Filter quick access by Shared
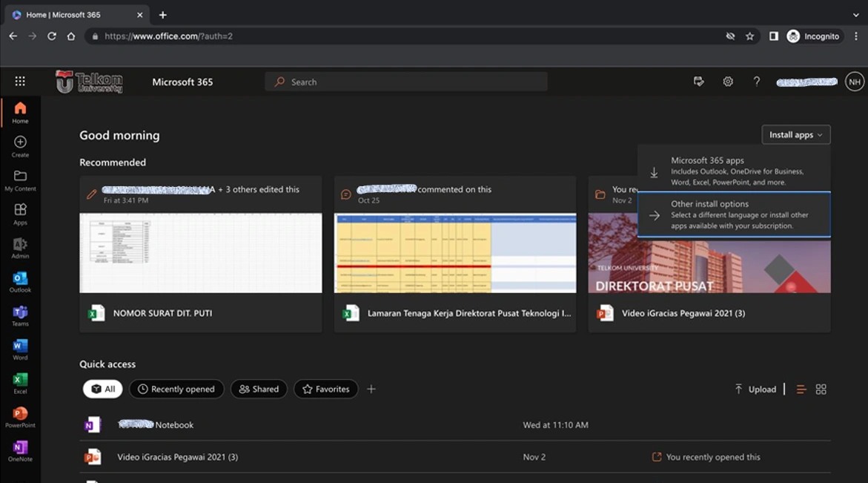The width and height of the screenshot is (868, 483). click(259, 389)
